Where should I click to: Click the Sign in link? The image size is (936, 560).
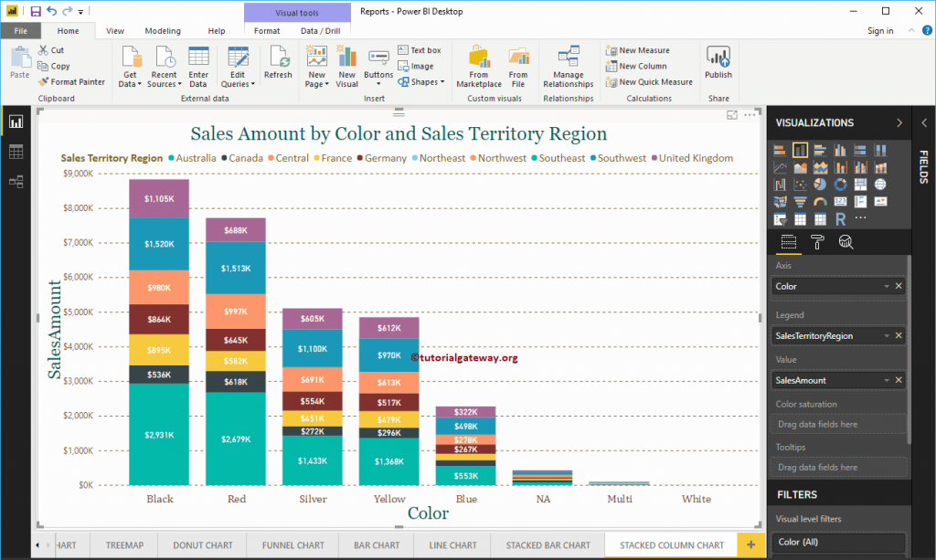click(880, 30)
